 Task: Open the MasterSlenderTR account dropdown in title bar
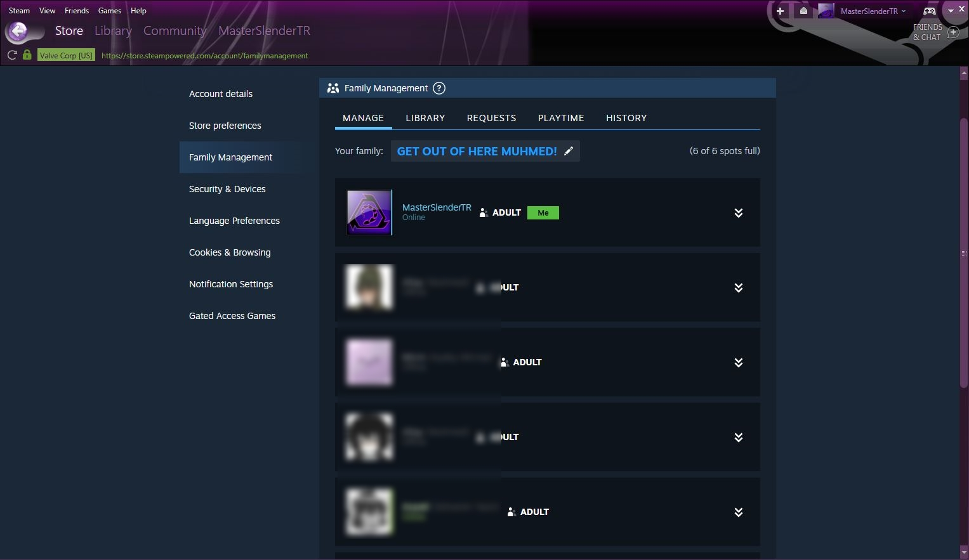click(873, 11)
